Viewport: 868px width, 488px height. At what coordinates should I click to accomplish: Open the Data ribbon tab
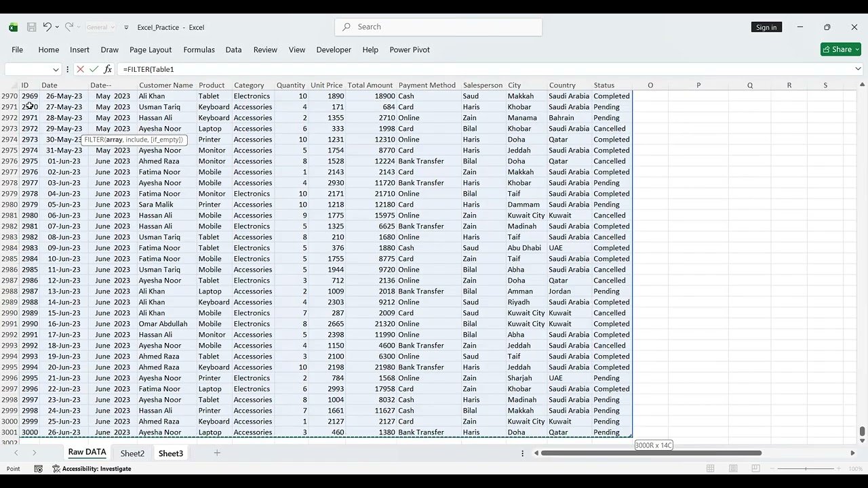point(233,49)
